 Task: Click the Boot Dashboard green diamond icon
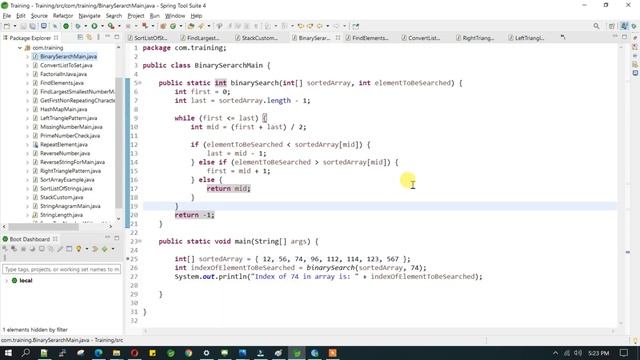[104, 249]
